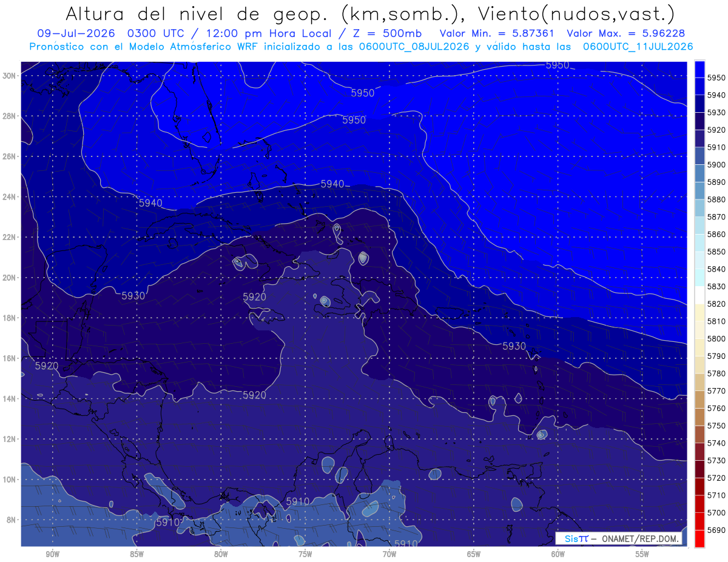Click the 10N latitude axis label
Image resolution: width=728 pixels, height=562 pixels.
click(x=10, y=480)
